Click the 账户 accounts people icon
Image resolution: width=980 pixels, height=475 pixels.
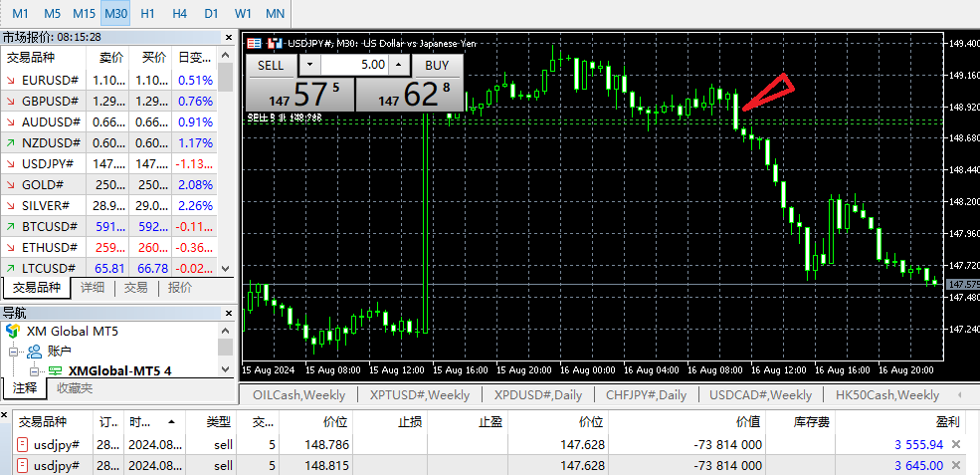[x=34, y=352]
